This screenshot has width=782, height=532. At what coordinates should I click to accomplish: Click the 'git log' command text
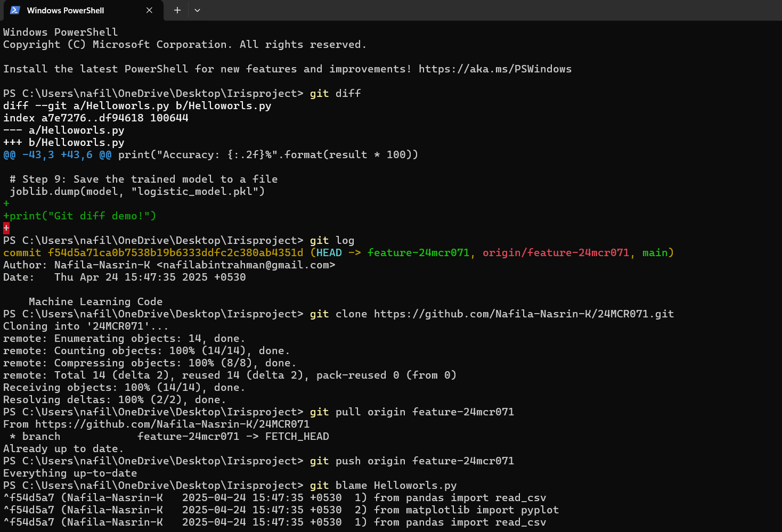click(332, 241)
